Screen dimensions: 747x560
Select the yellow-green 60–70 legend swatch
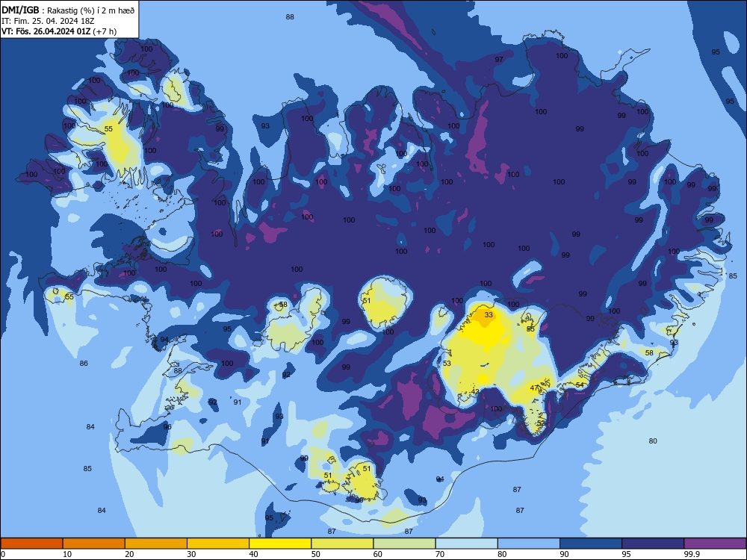[x=404, y=544]
